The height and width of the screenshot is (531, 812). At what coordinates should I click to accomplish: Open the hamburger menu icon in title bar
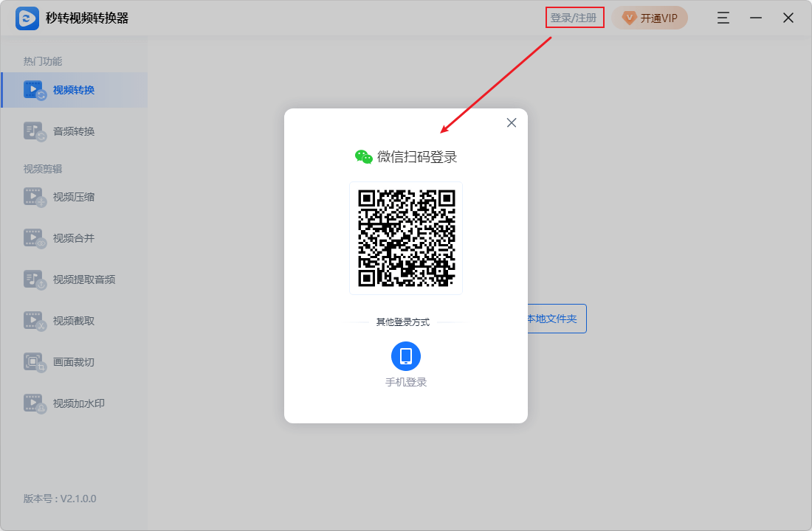723,18
